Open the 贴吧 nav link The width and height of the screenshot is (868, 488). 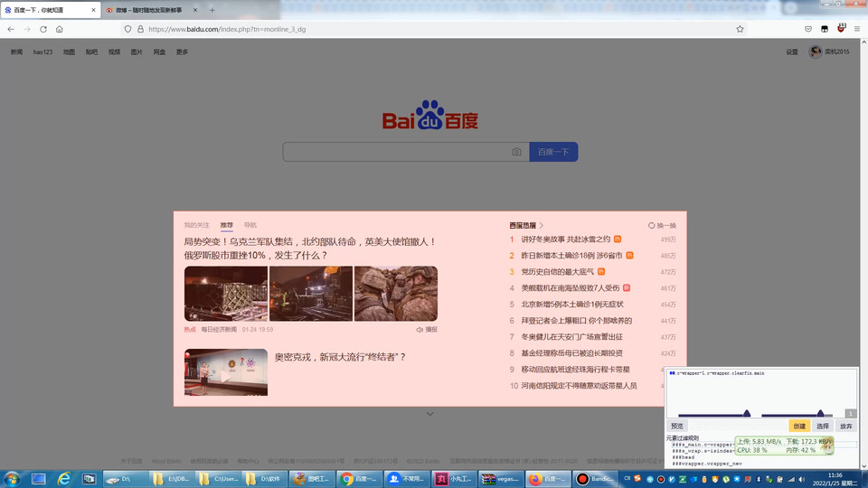91,52
